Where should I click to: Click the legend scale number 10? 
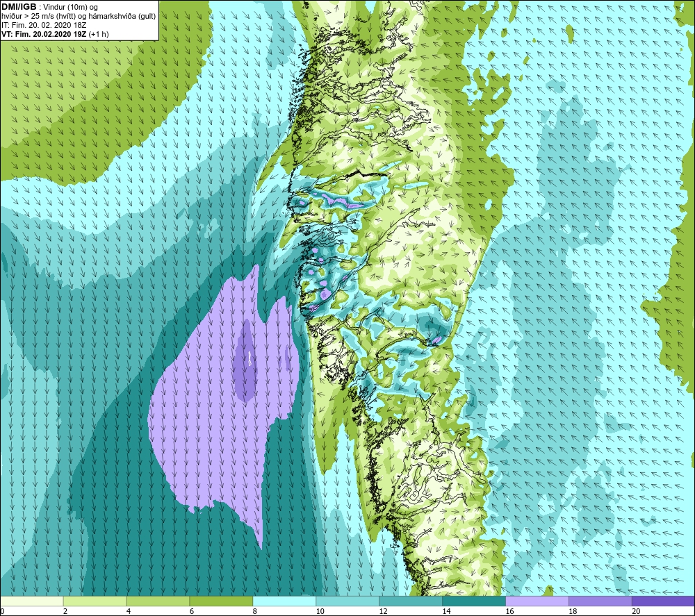(x=320, y=611)
